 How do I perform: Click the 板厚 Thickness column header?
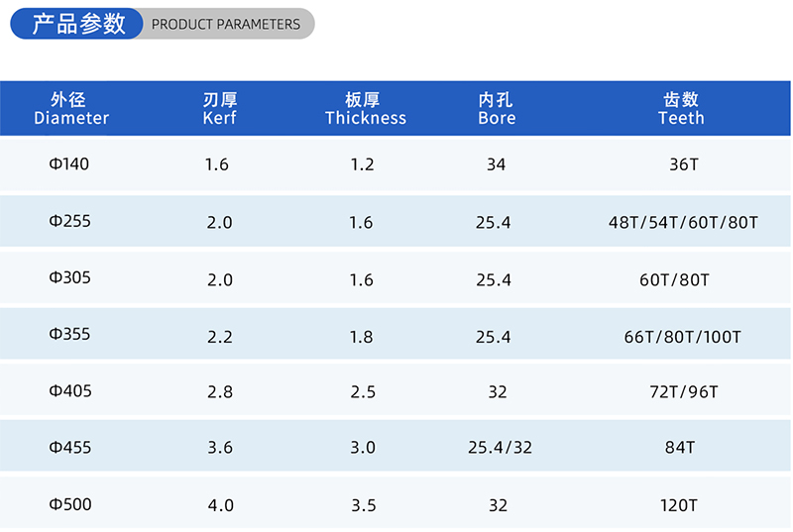pyautogui.click(x=365, y=109)
